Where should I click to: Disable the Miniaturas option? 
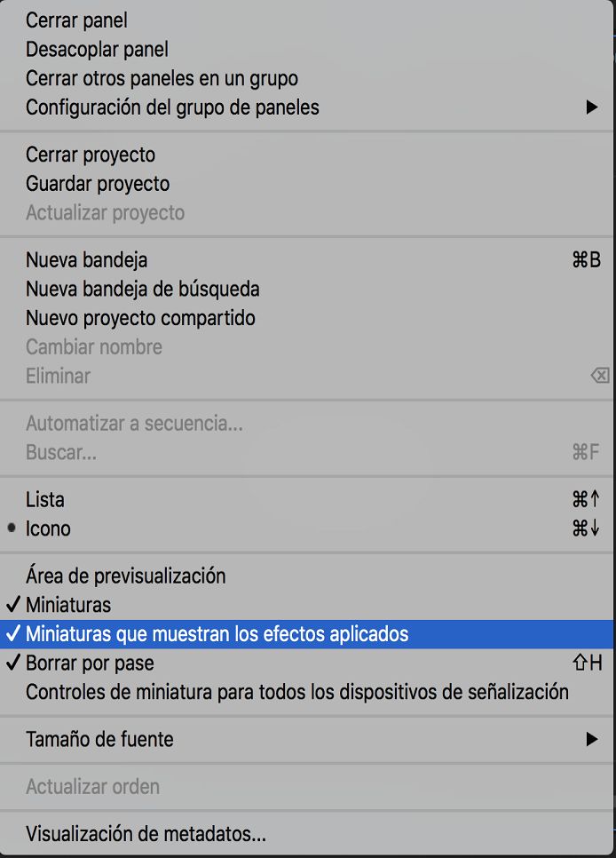click(68, 605)
